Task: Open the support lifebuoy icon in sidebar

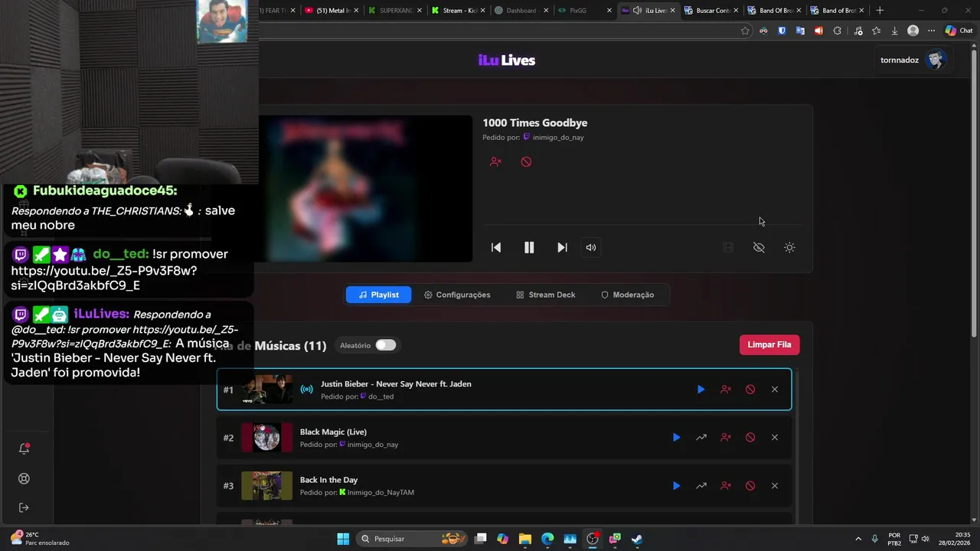Action: [x=24, y=479]
